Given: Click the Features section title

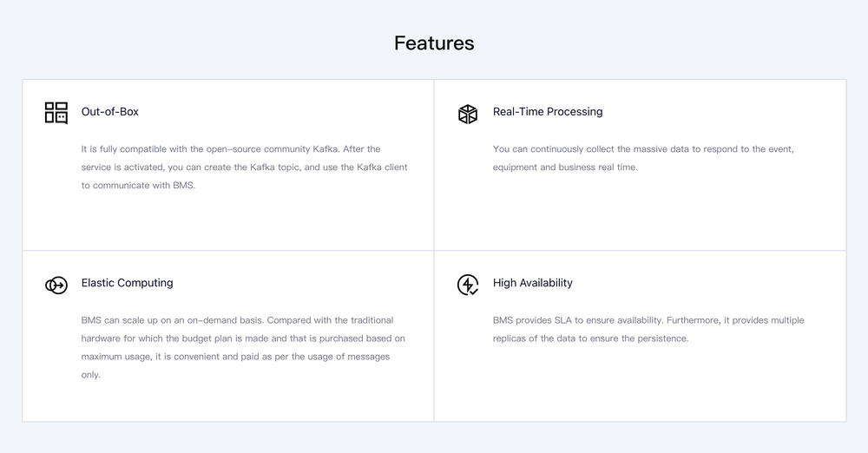Looking at the screenshot, I should pos(434,43).
